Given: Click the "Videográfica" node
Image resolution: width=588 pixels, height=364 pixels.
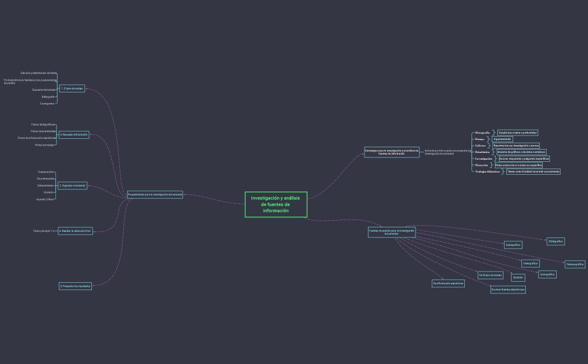Looking at the screenshot, I should pos(530,263).
